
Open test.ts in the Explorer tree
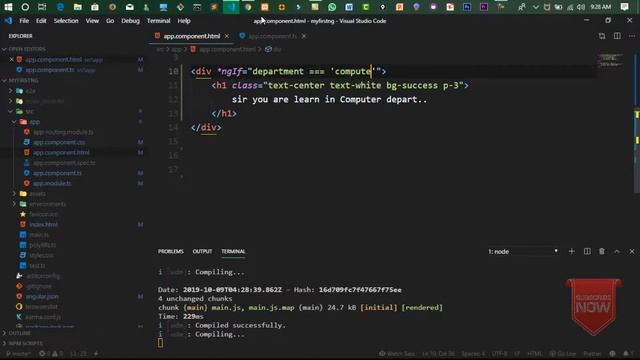click(37, 266)
